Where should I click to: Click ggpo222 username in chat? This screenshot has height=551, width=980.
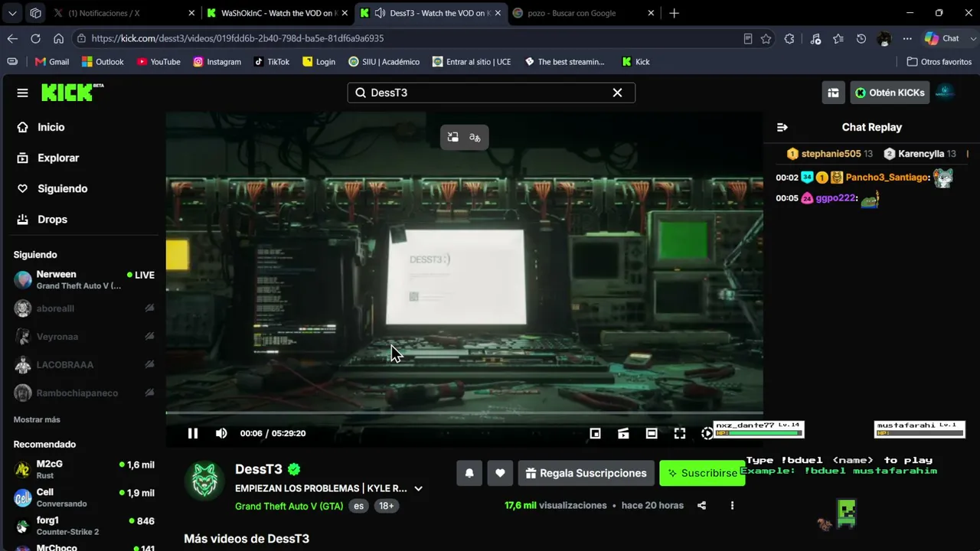pyautogui.click(x=835, y=198)
